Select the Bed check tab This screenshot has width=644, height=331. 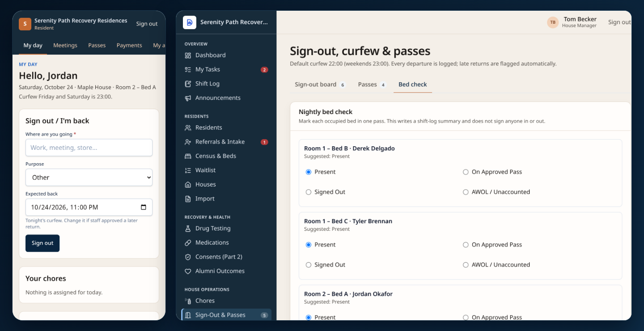pos(413,85)
